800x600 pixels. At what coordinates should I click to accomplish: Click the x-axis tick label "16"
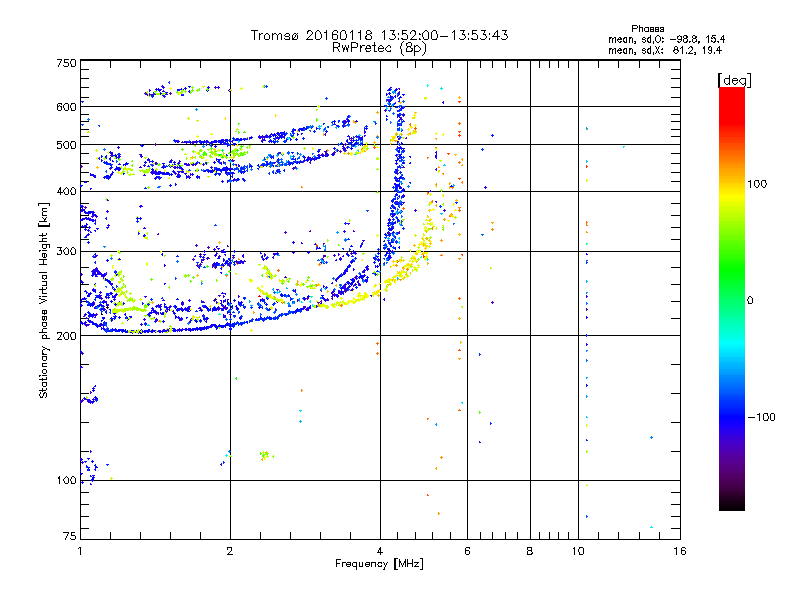pos(680,551)
